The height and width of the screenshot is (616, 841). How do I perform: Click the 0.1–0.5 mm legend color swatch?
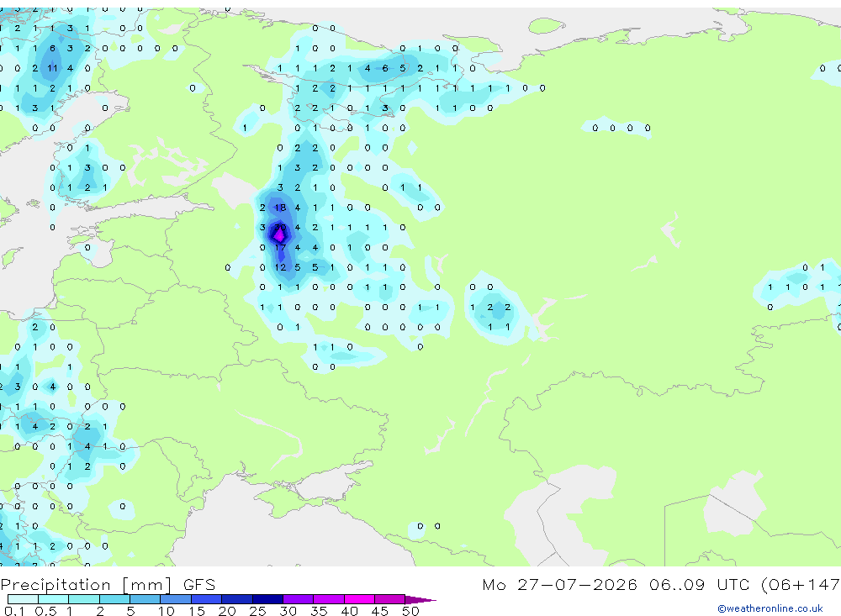click(x=23, y=599)
